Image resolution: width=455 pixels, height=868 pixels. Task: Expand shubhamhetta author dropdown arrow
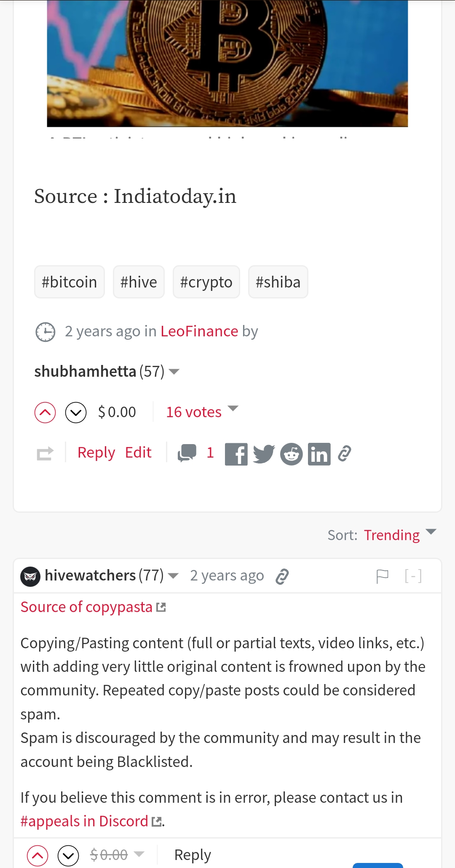click(x=174, y=372)
